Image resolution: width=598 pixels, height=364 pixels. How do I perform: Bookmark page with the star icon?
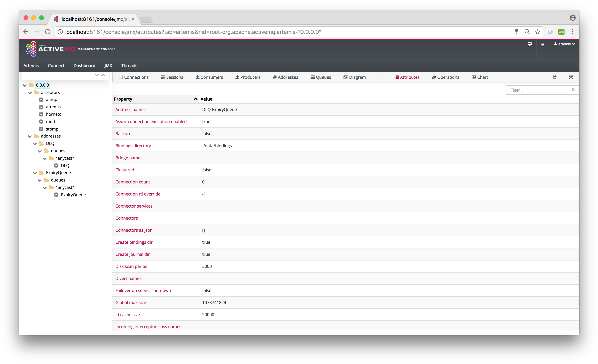[537, 32]
